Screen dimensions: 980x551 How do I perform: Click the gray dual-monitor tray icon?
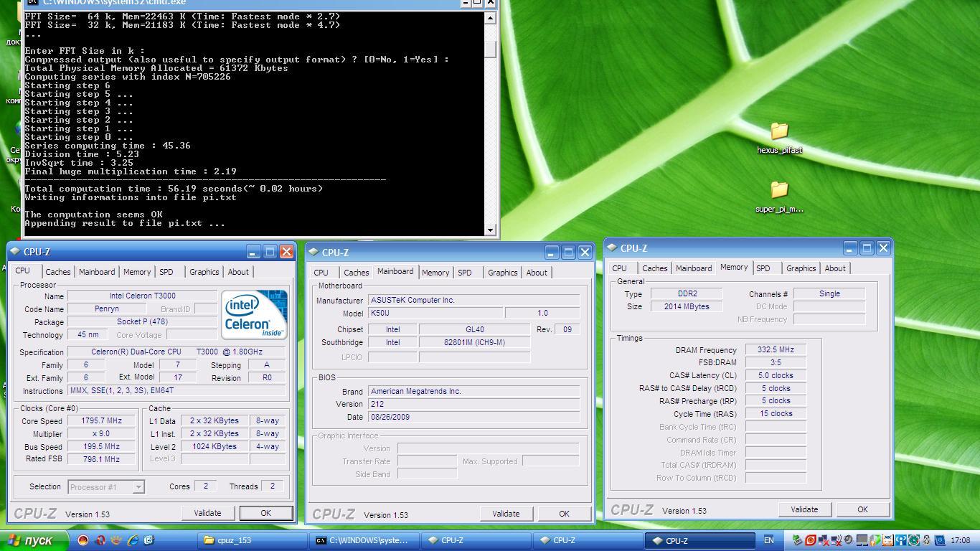862,540
